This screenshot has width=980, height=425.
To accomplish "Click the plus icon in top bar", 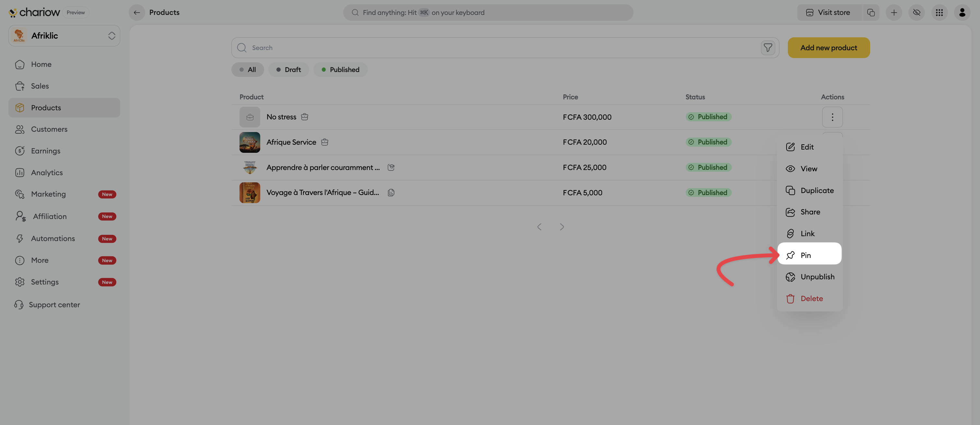I will (x=894, y=13).
